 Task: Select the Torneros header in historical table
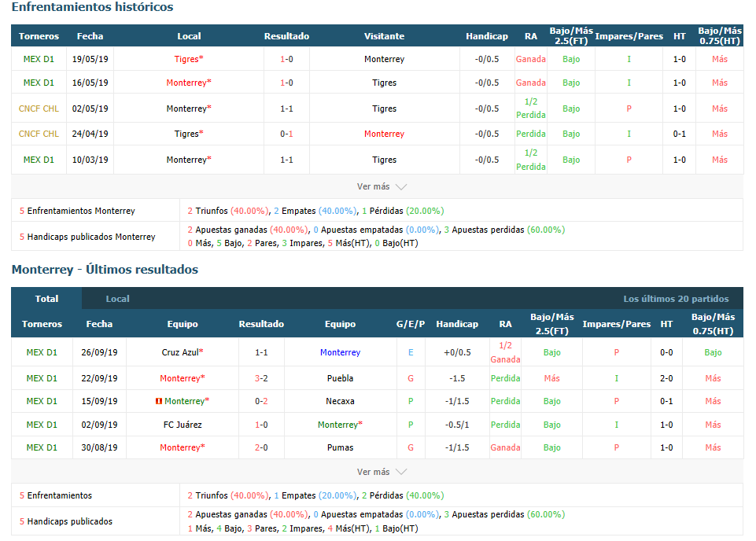tap(39, 36)
